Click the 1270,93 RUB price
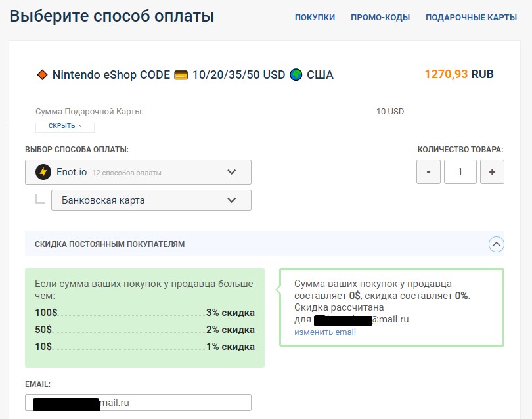 [459, 74]
